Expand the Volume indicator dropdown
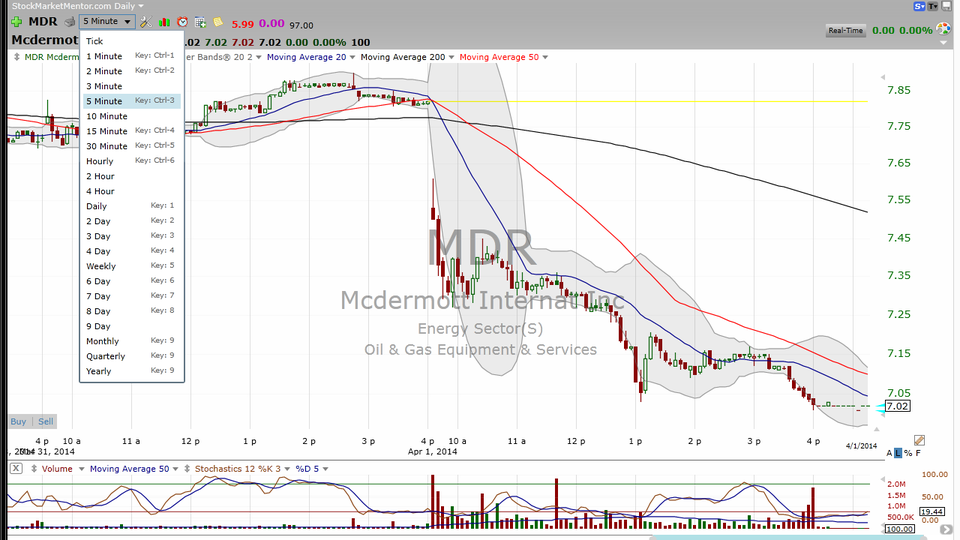 coord(81,469)
